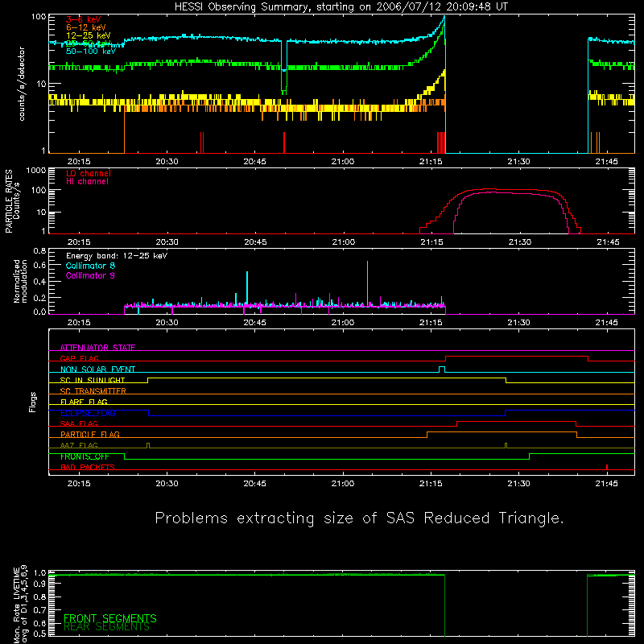Select the NON_SOLAR_EVENT flag label

coord(97,369)
